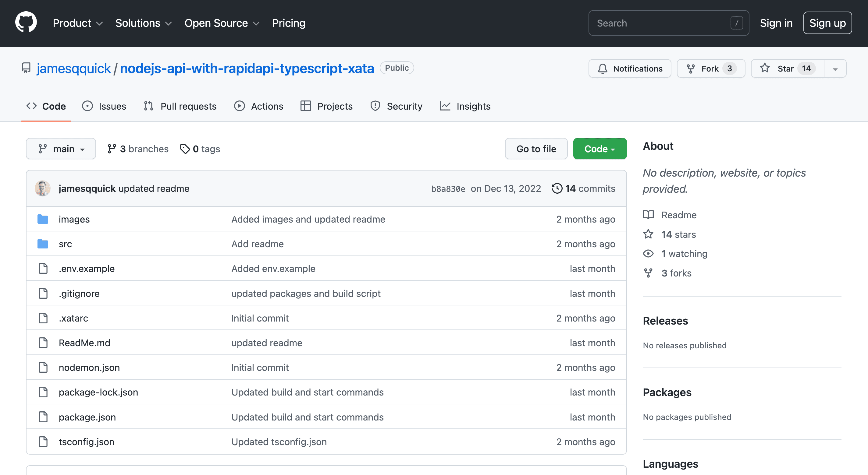The height and width of the screenshot is (475, 868).
Task: Open the jamesqquick owner link
Action: 73,68
